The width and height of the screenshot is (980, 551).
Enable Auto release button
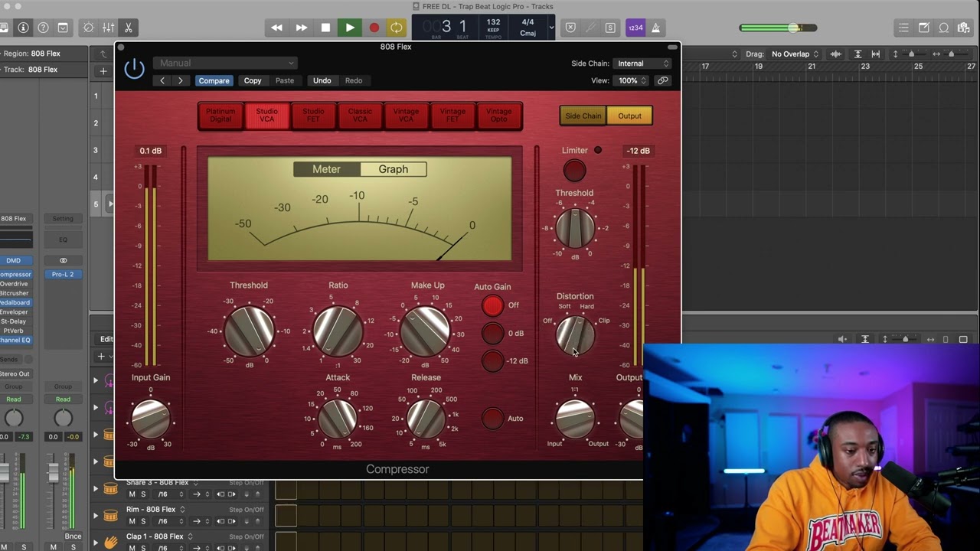coord(493,419)
